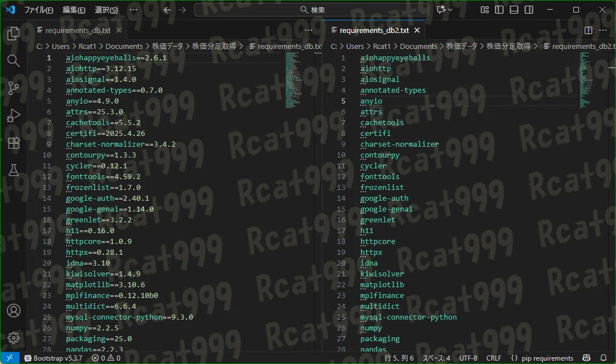The image size is (616, 364).
Task: Click line certifi==2025.4.26
Action: [x=105, y=134]
